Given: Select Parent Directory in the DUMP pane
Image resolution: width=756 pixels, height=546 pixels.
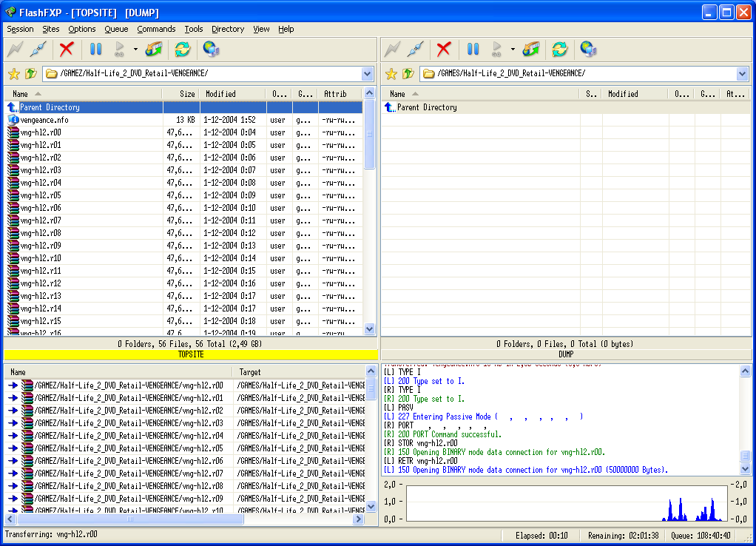Looking at the screenshot, I should pyautogui.click(x=566, y=107).
